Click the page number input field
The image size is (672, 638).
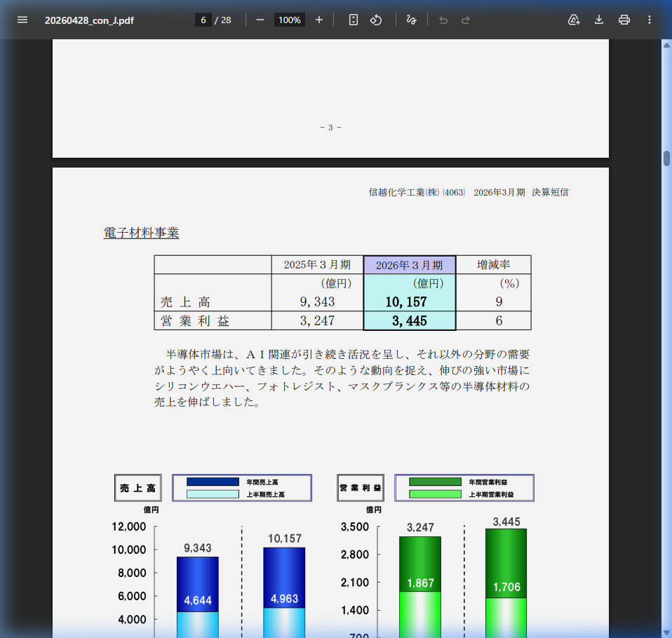click(203, 20)
